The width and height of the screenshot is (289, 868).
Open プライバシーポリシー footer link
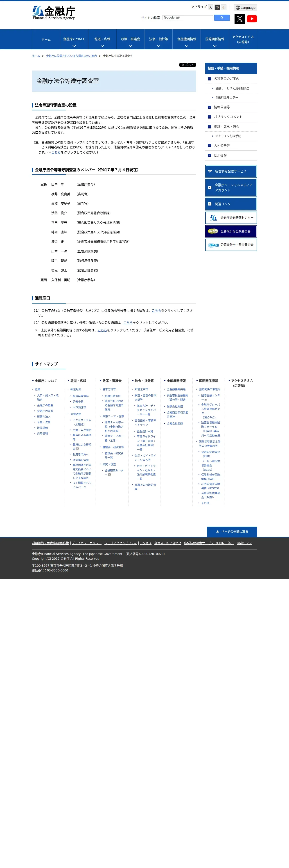click(x=86, y=543)
